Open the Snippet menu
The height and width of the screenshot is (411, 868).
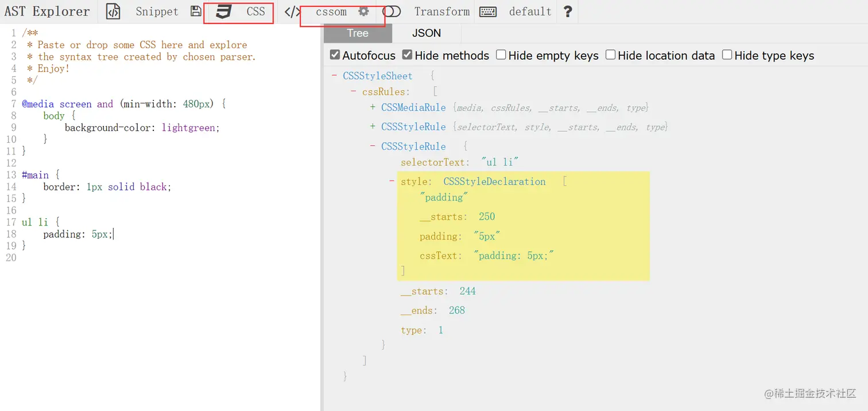click(157, 11)
